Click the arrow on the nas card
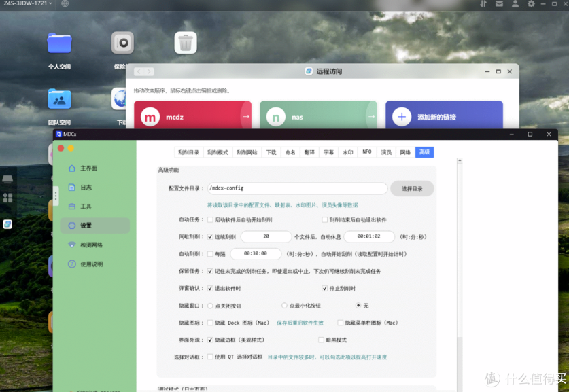 tap(372, 116)
